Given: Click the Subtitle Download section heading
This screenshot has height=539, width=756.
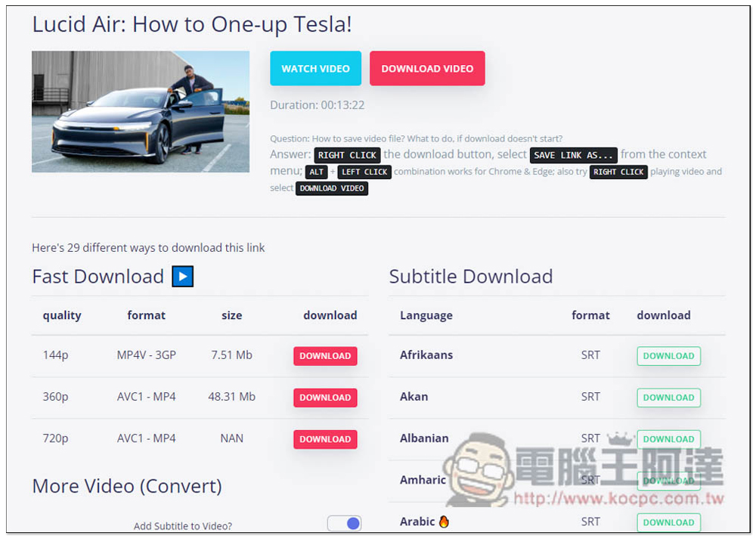Looking at the screenshot, I should click(x=471, y=277).
